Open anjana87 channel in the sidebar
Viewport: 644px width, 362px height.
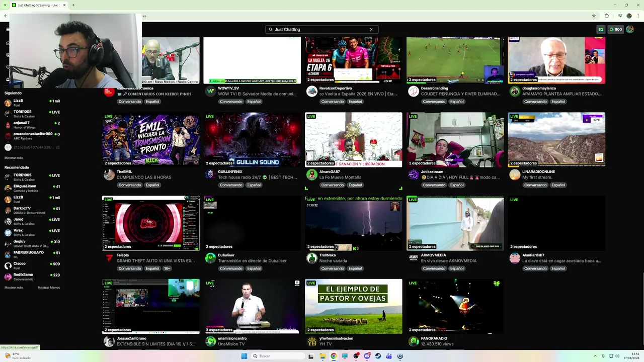tap(32, 125)
